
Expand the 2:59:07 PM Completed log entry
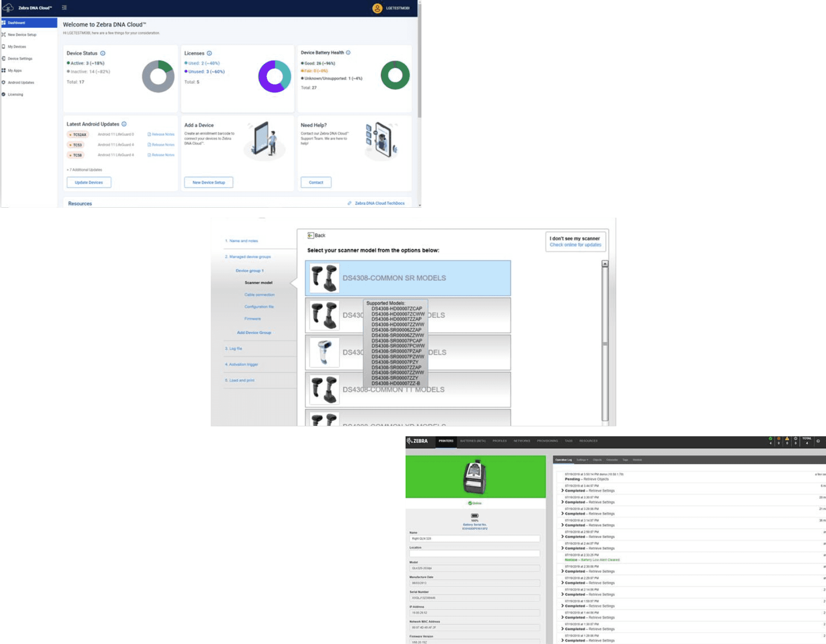[563, 537]
